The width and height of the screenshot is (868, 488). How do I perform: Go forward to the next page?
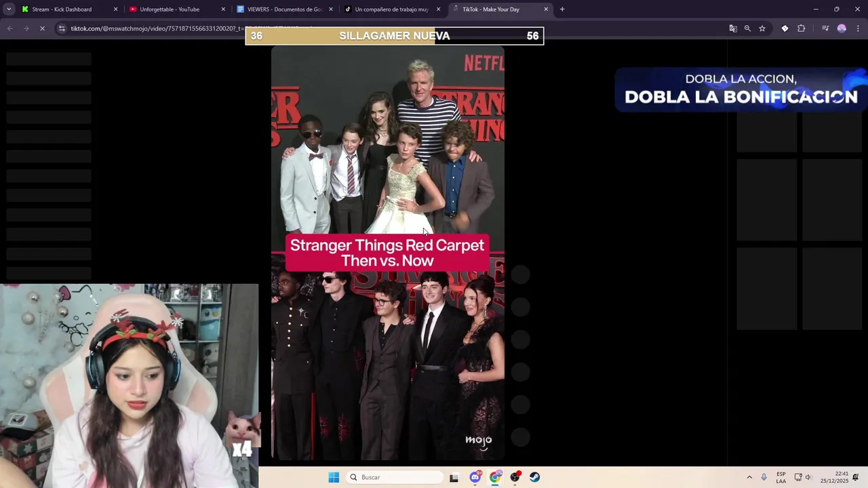[26, 28]
